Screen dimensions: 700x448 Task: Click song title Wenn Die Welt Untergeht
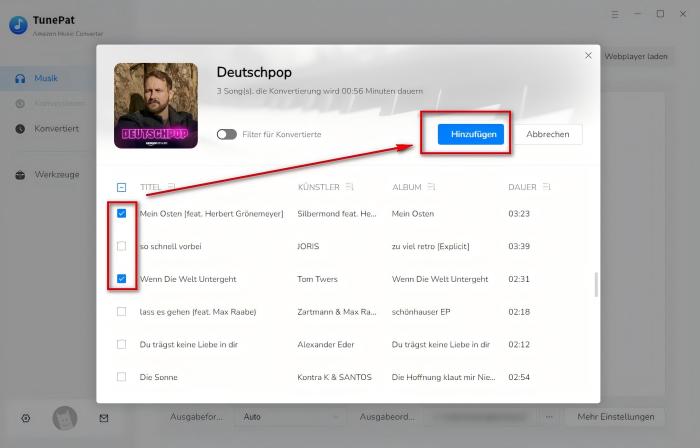pos(188,279)
